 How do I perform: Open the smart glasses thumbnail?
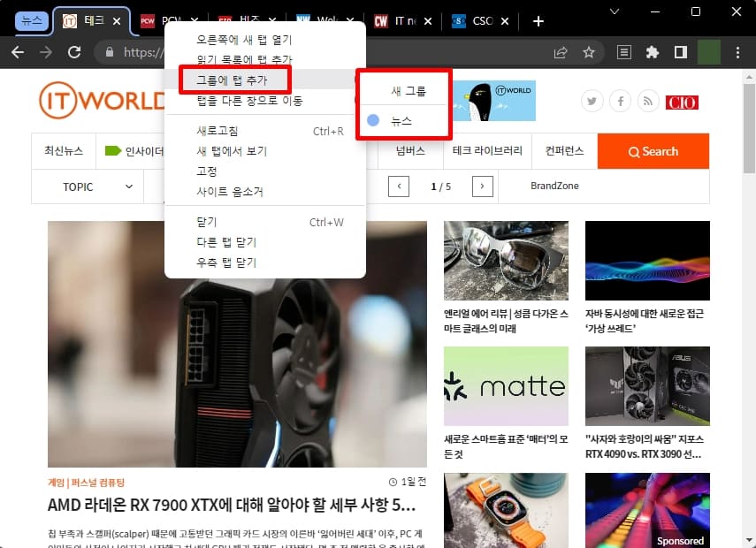click(506, 261)
